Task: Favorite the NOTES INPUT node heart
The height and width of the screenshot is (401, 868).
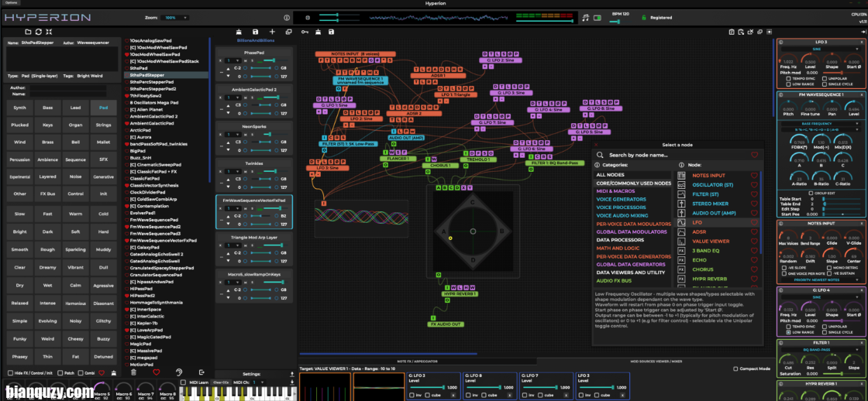Action: (x=754, y=175)
